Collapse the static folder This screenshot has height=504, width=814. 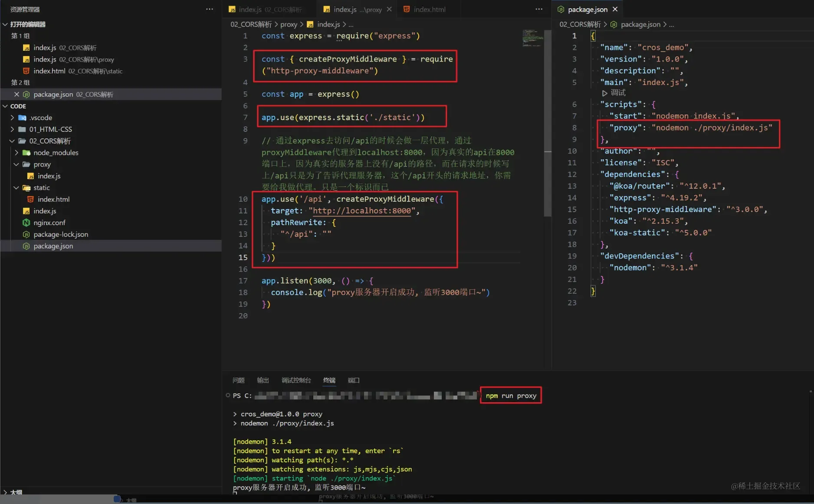[x=16, y=188]
